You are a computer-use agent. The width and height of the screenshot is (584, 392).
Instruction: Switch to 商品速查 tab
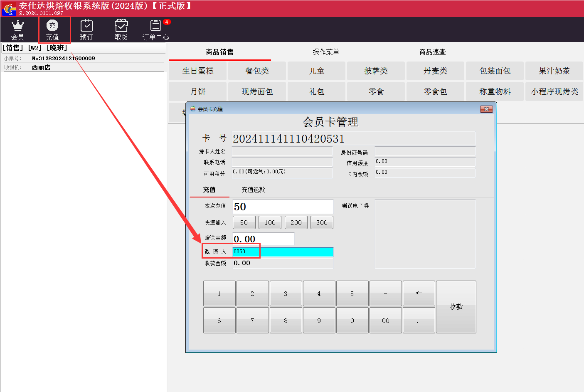pyautogui.click(x=432, y=52)
